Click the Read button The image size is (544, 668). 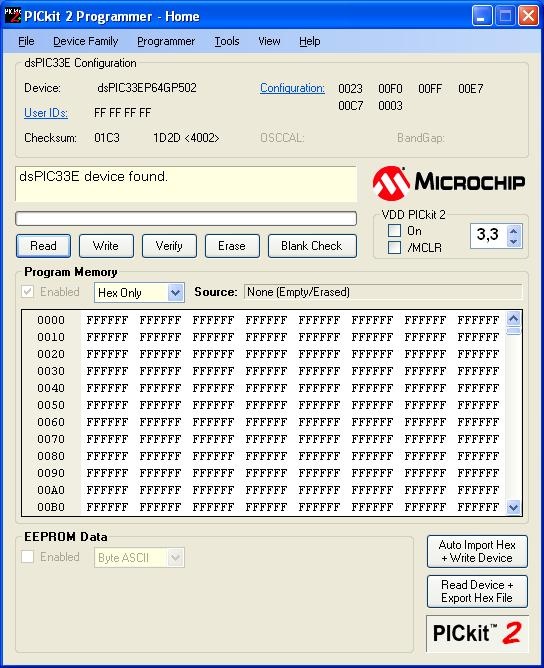(x=43, y=246)
